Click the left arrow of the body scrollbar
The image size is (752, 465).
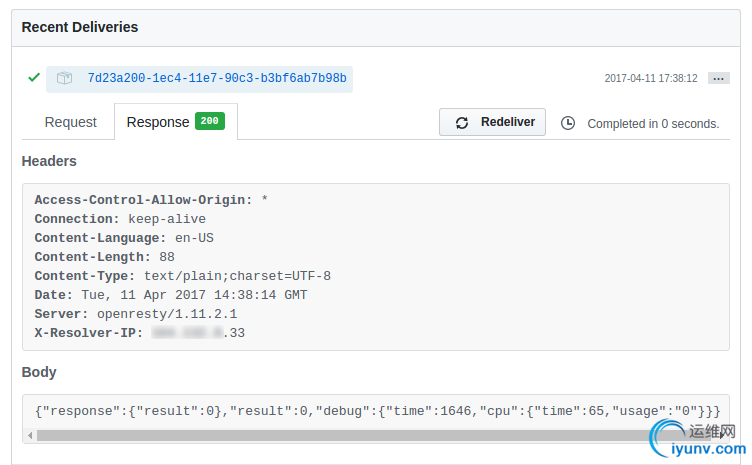(29, 435)
